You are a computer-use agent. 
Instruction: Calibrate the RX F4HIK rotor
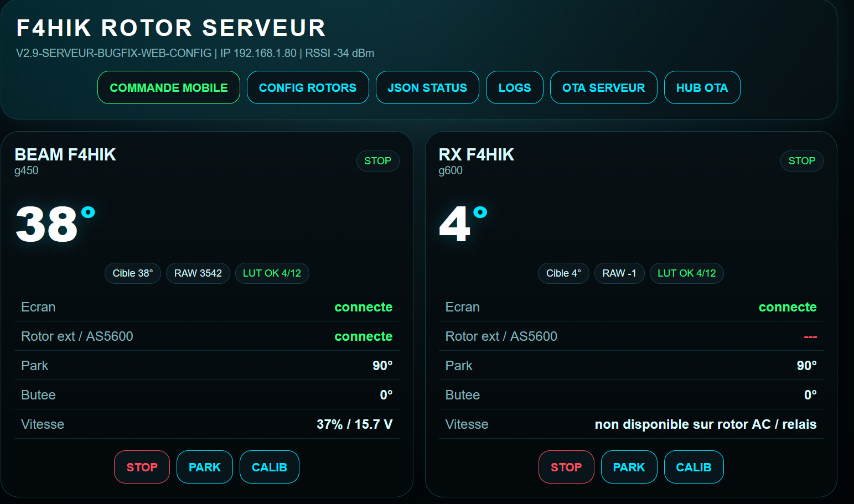(694, 467)
